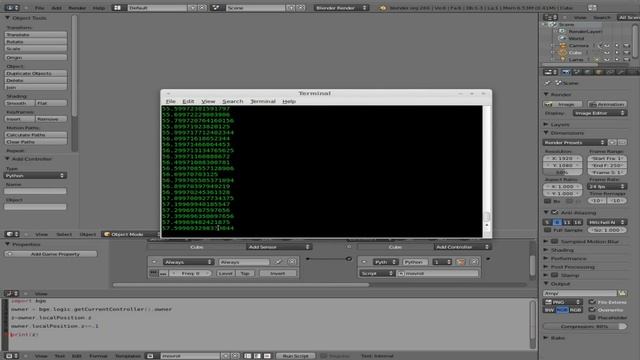Open the Object Mode dropdown
The image size is (640, 360).
[130, 234]
